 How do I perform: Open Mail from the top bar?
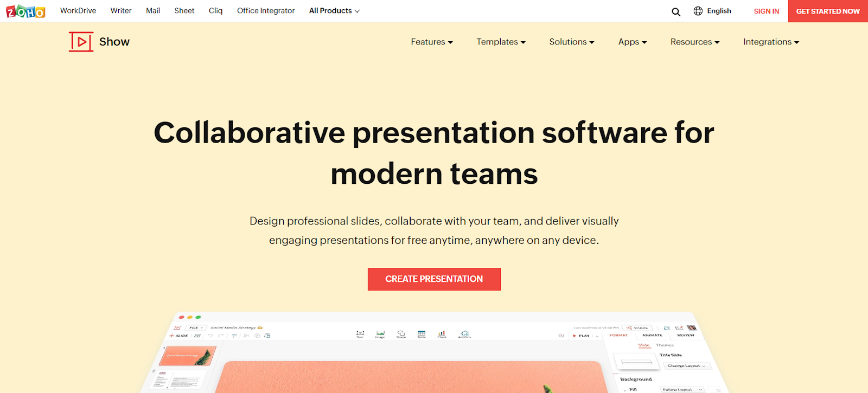[x=153, y=11]
